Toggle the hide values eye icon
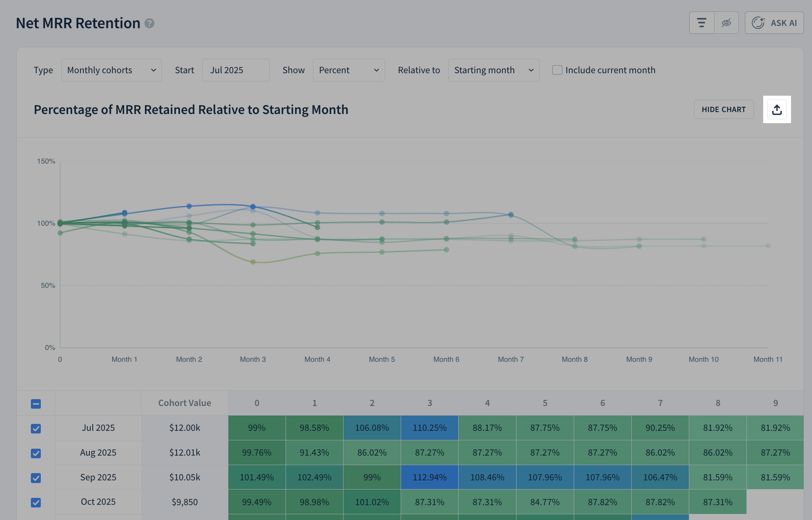 tap(726, 23)
